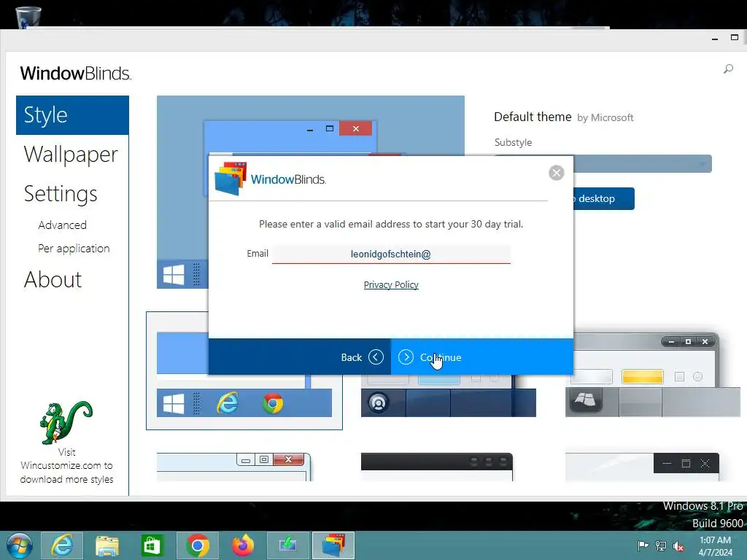Open the Recycle Bin on desktop
This screenshot has height=560, width=747.
(28, 17)
